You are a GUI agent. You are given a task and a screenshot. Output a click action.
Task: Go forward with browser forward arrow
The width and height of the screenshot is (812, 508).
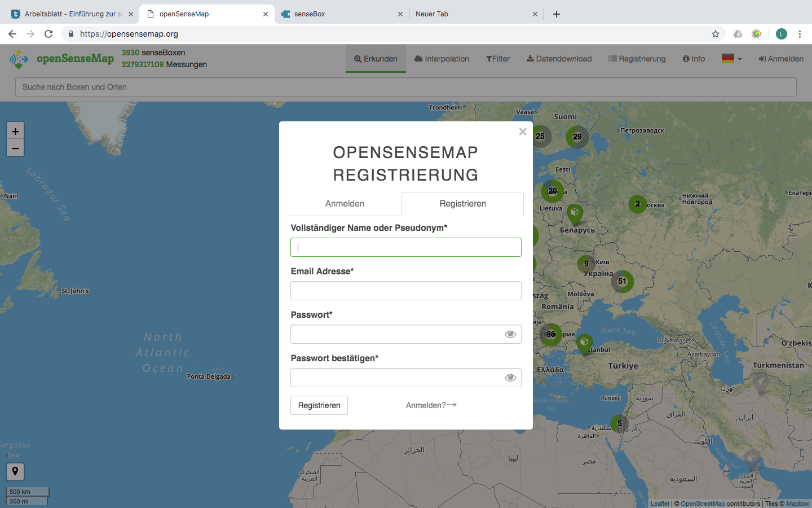30,34
